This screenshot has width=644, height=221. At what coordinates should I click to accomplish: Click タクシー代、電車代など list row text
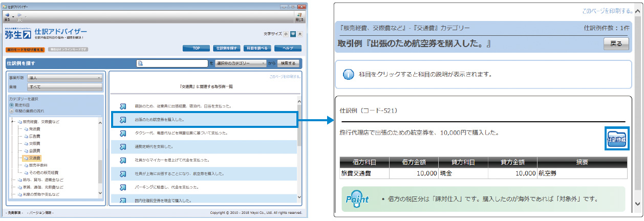pyautogui.click(x=181, y=134)
